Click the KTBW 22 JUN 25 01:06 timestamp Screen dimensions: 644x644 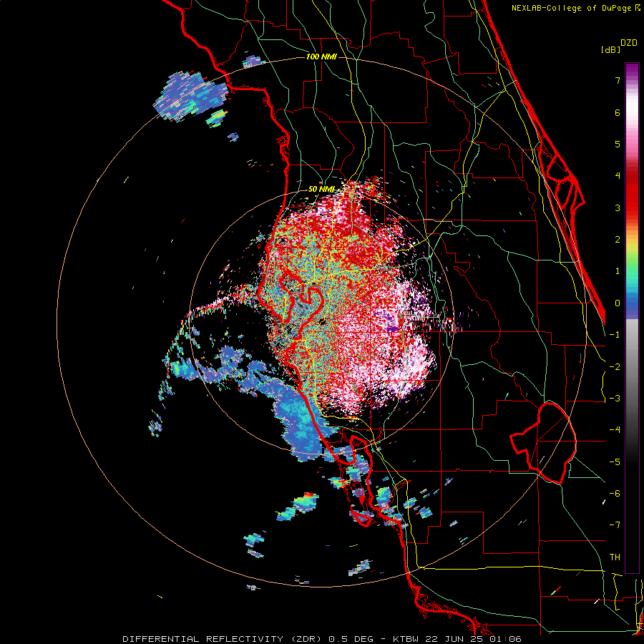(457, 639)
